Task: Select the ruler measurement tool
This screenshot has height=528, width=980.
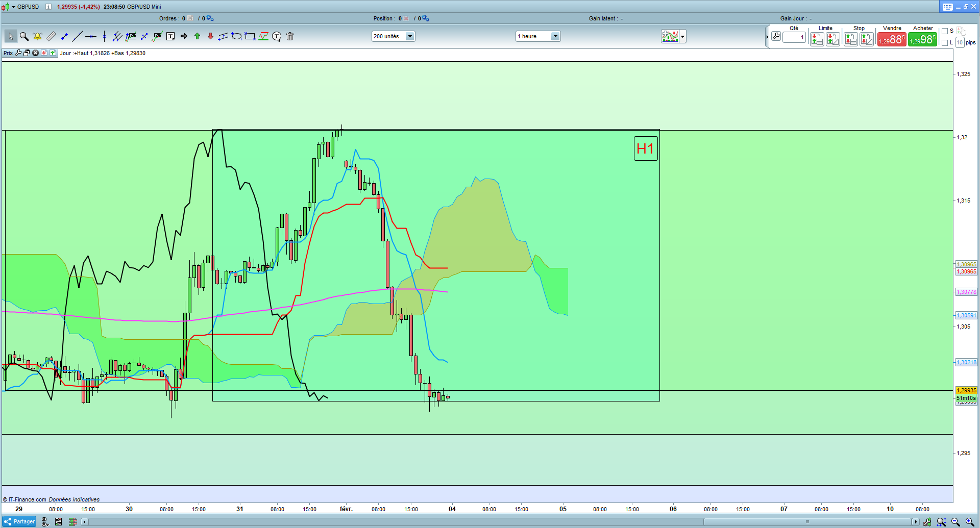Action: [x=51, y=36]
